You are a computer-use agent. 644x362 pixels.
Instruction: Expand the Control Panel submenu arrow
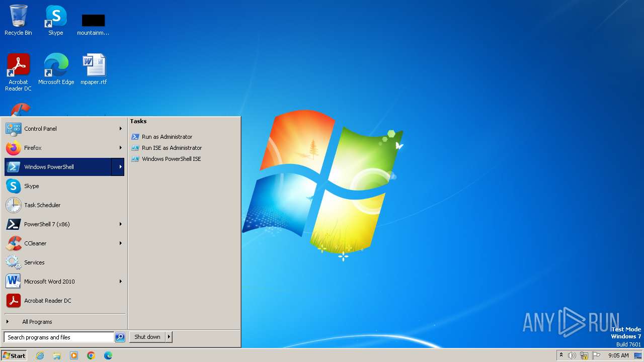[120, 129]
